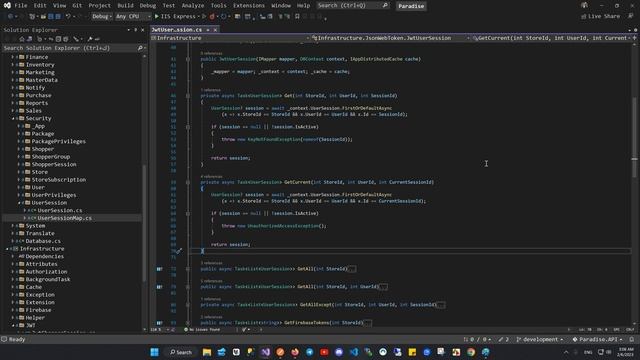This screenshot has width=640, height=360.
Task: Expand the ShopperGroup folder
Action: [x=19, y=157]
